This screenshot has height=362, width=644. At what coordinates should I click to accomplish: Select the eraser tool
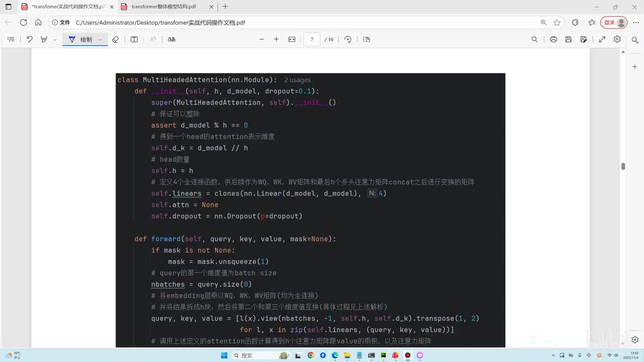115,39
